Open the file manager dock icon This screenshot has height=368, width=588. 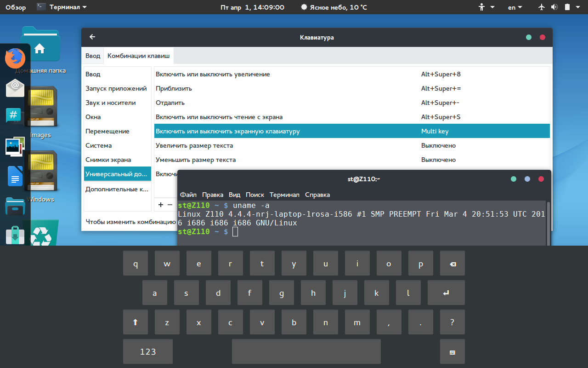pos(15,206)
